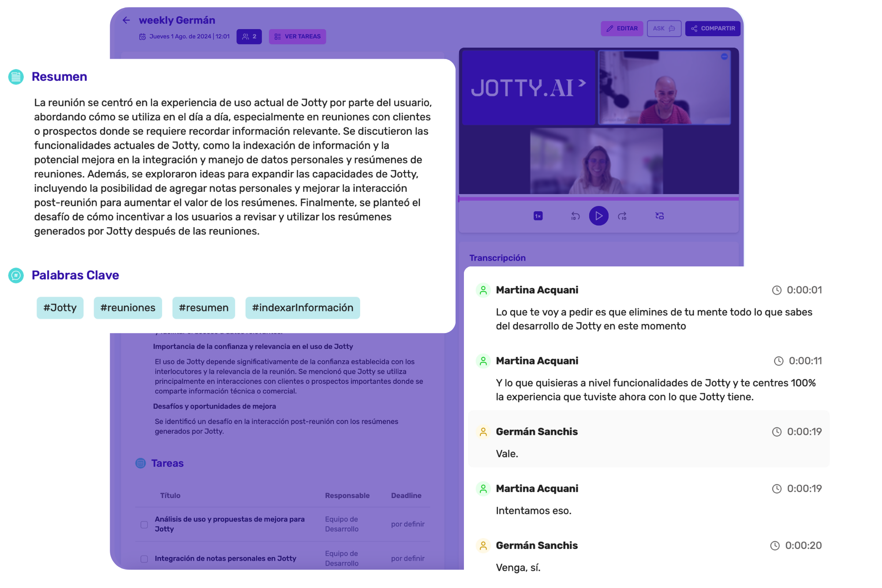Screen dimensions: 882x588
Task: Click the Responsable column header
Action: click(348, 495)
